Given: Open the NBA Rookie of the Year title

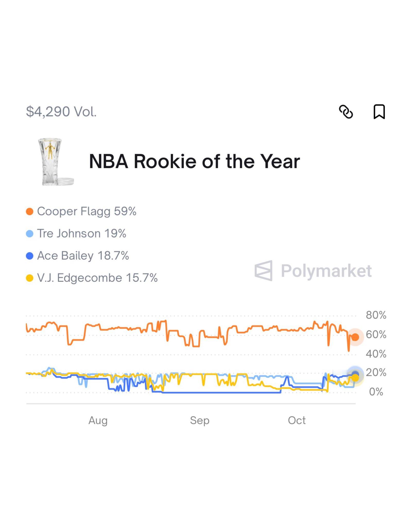Looking at the screenshot, I should (x=194, y=161).
